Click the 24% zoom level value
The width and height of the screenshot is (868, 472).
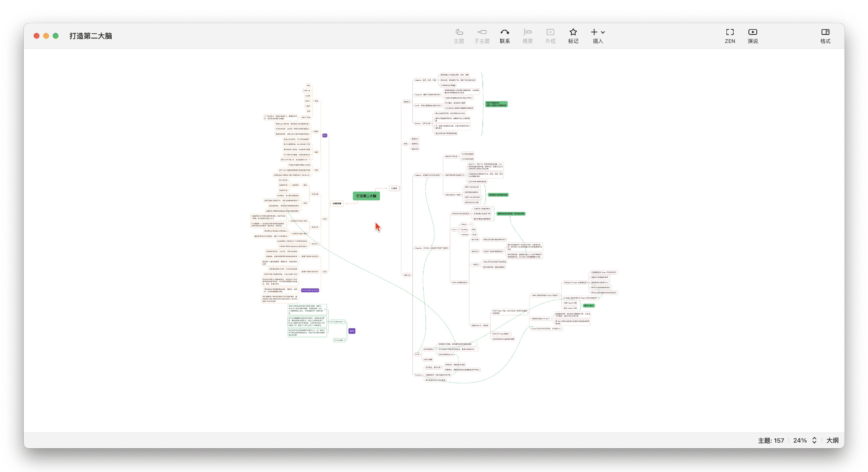click(800, 440)
